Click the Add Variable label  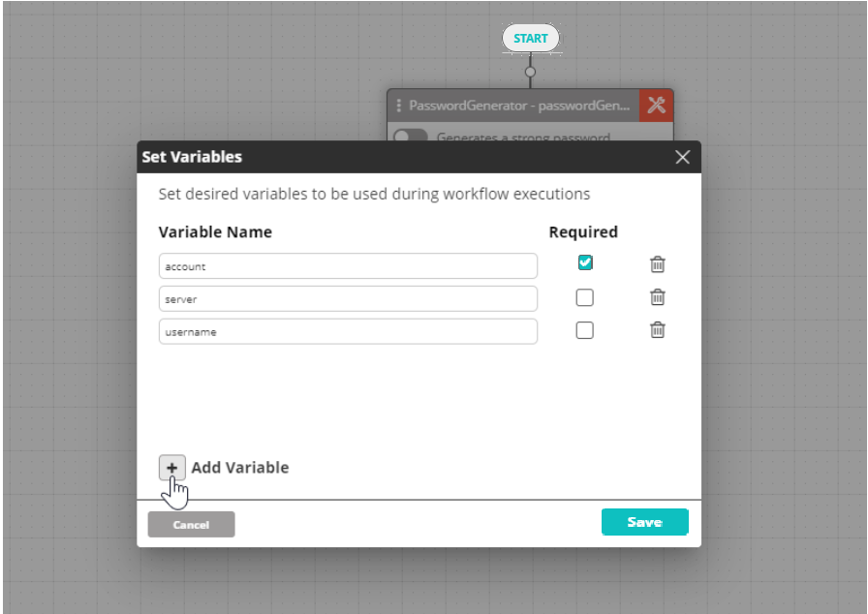click(240, 468)
